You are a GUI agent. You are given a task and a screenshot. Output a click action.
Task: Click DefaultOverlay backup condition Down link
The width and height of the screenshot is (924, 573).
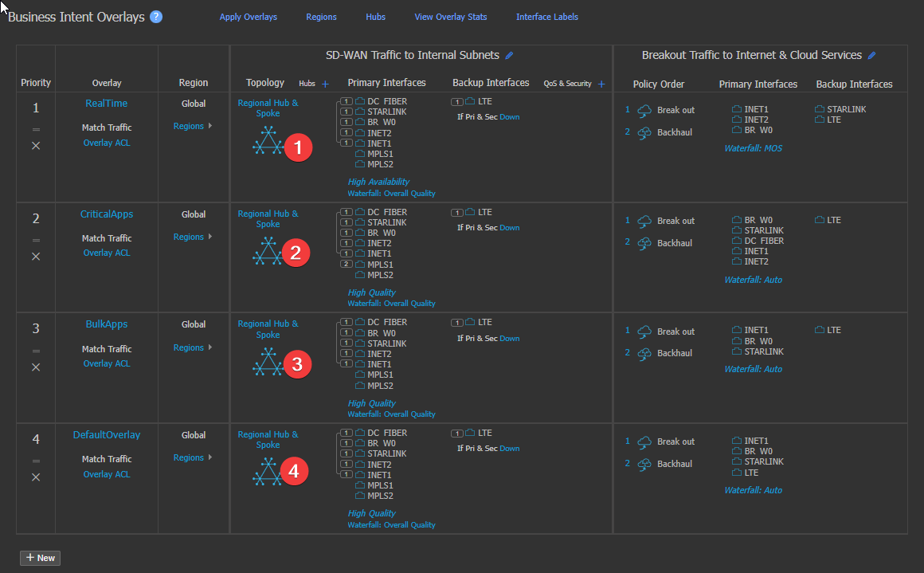coord(510,449)
